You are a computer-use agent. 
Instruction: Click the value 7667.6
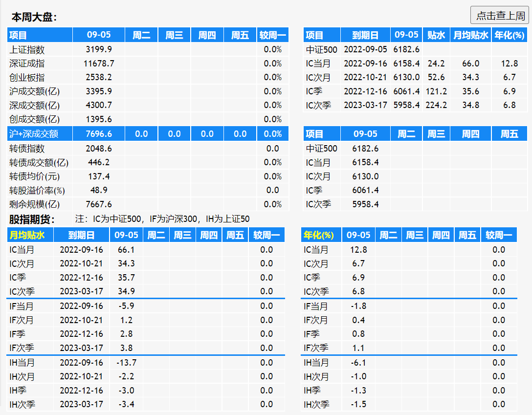click(x=99, y=204)
